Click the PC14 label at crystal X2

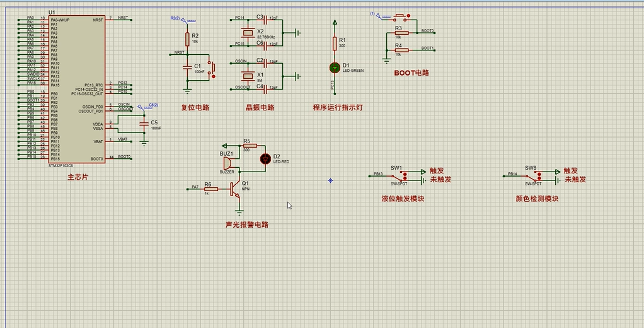pos(239,18)
